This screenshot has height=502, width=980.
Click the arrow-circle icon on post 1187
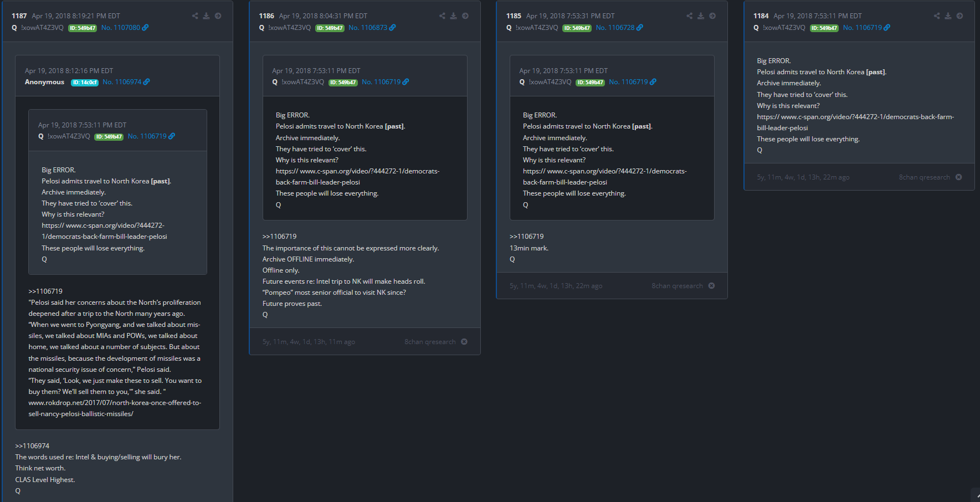[218, 16]
